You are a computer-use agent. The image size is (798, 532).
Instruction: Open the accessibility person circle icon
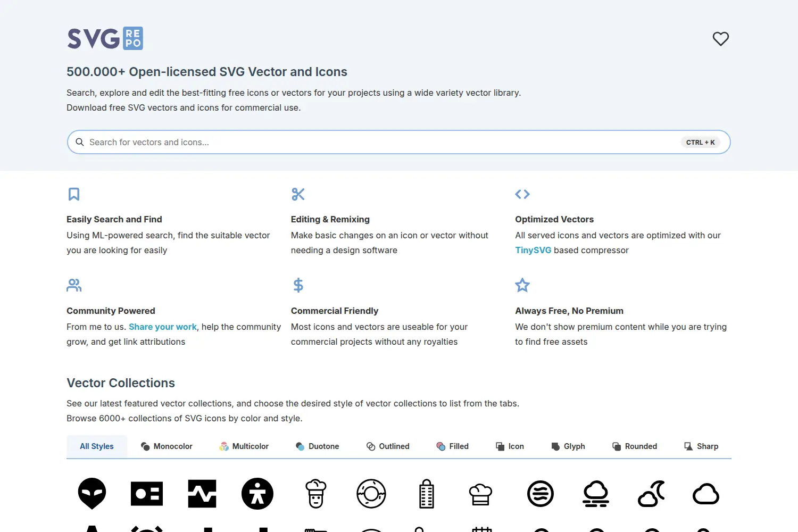[257, 494]
